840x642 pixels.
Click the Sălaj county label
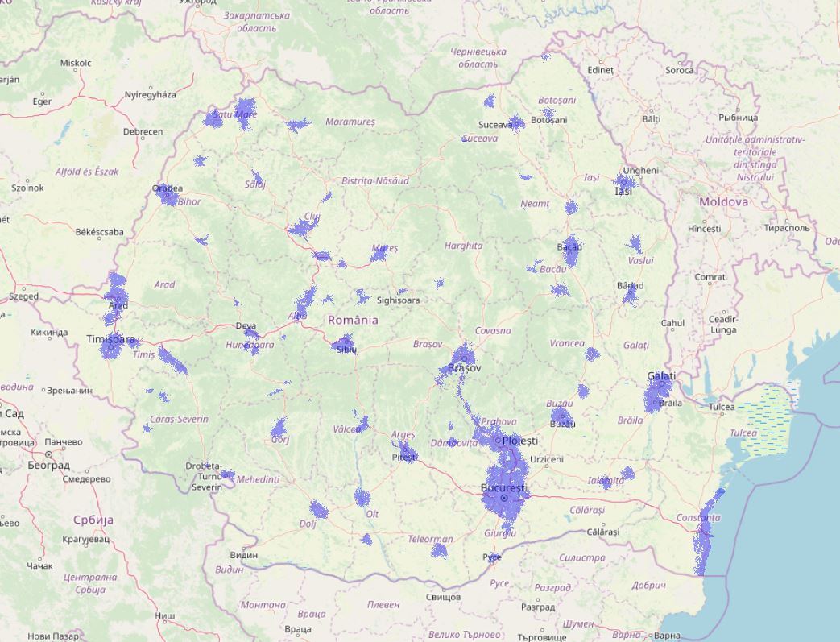click(255, 184)
